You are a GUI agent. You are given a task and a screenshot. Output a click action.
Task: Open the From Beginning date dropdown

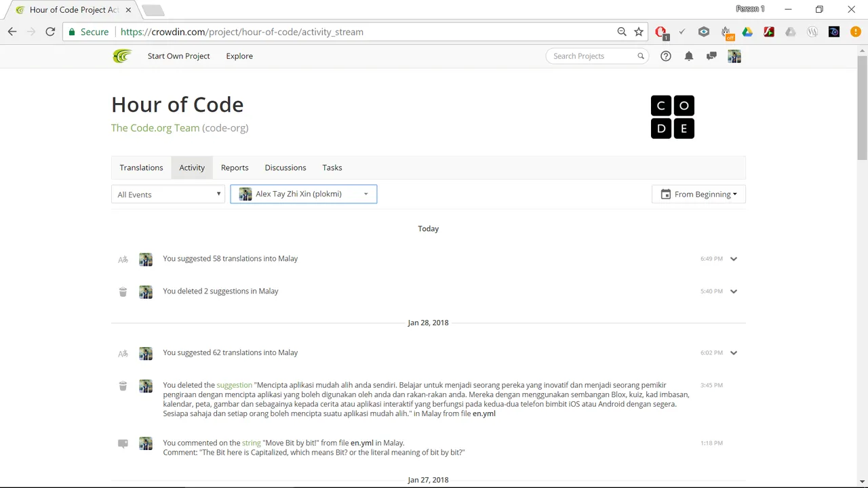pyautogui.click(x=698, y=194)
